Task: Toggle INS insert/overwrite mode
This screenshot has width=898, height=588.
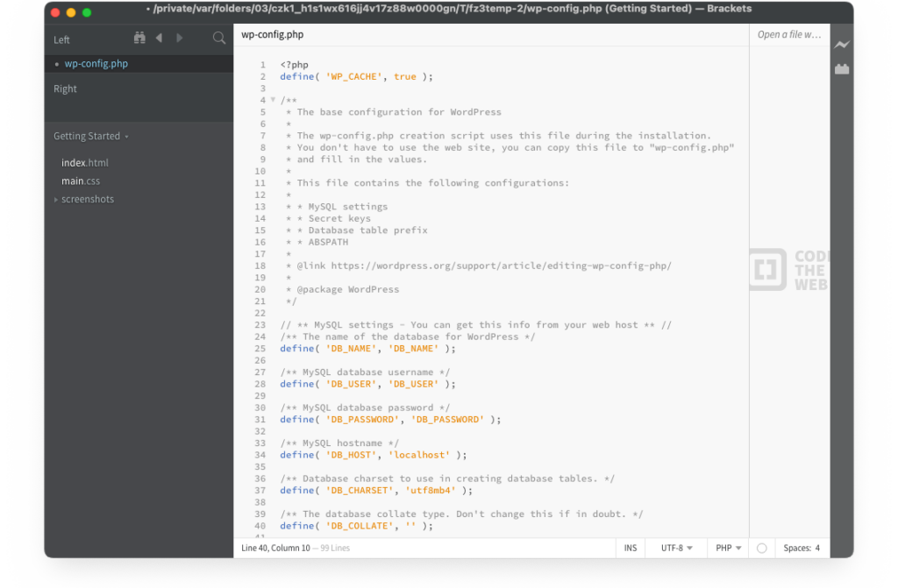Action: pyautogui.click(x=630, y=549)
